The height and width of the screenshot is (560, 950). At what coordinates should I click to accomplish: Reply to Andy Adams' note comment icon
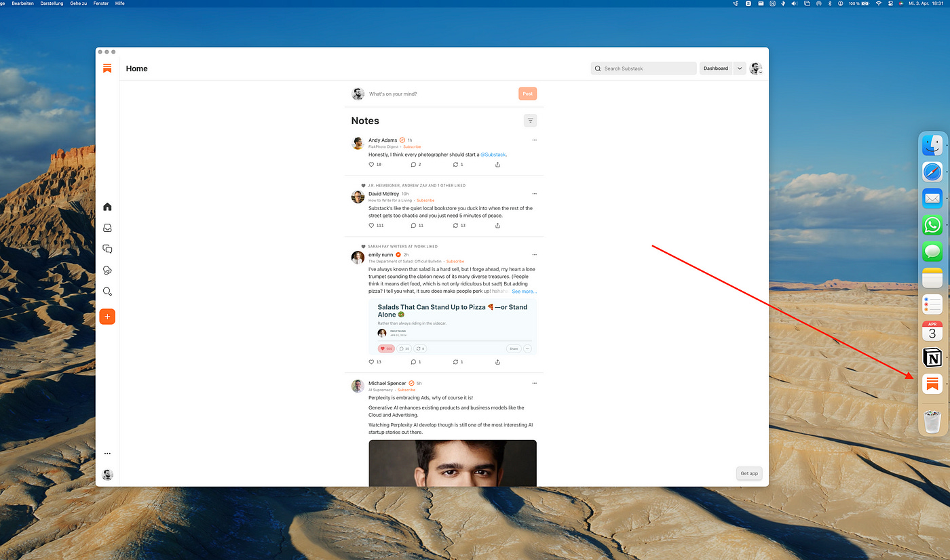coord(413,165)
